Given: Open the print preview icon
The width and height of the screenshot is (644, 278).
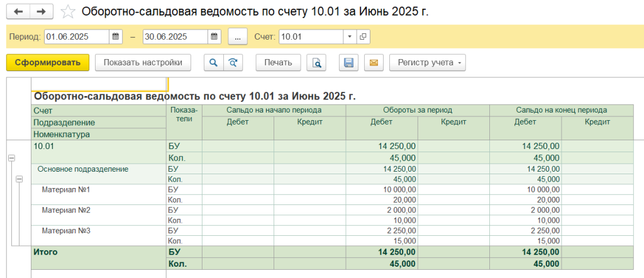Looking at the screenshot, I should pyautogui.click(x=316, y=62).
